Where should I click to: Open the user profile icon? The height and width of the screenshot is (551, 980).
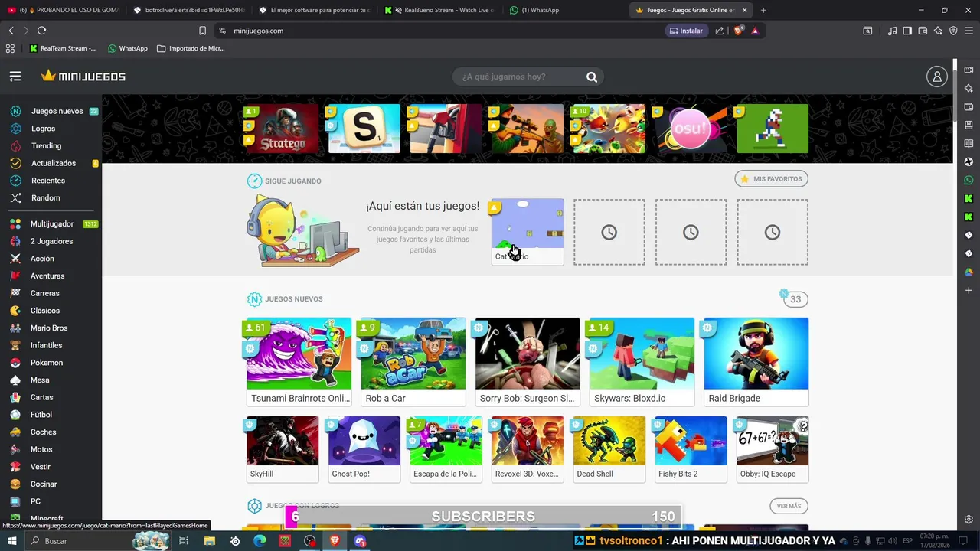point(936,77)
